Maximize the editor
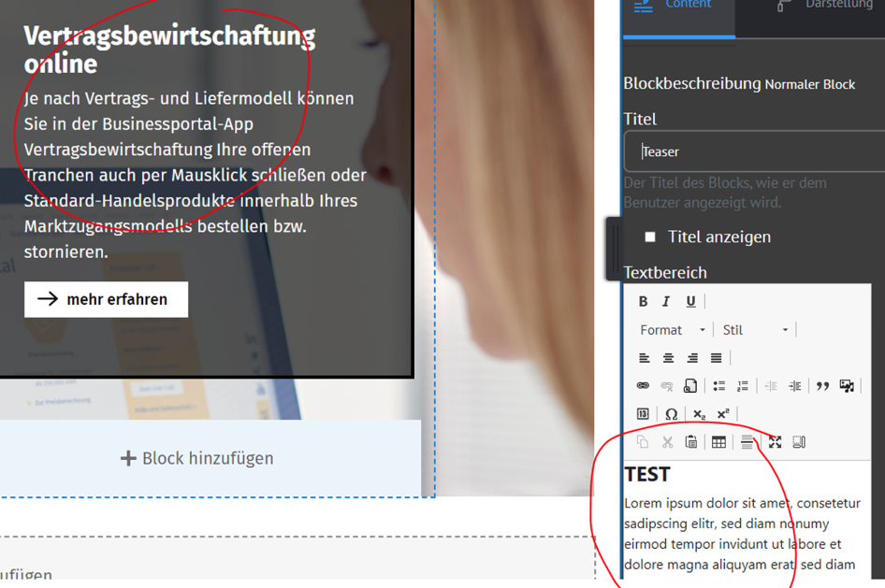 (x=775, y=442)
